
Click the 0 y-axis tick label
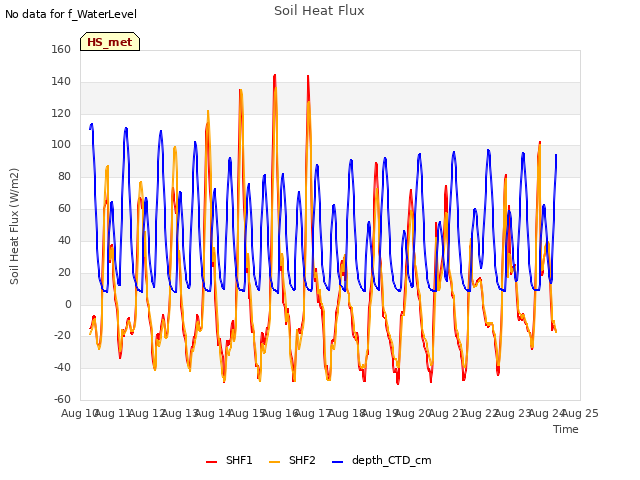tap(68, 304)
